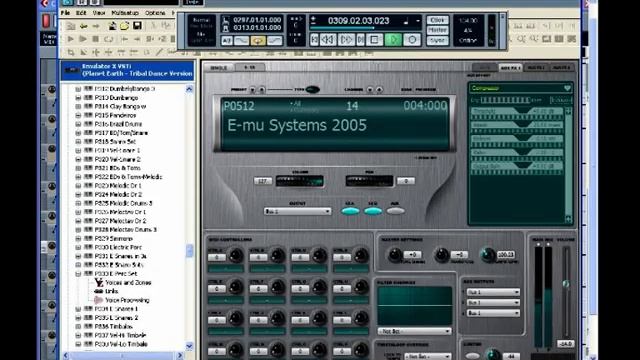Image resolution: width=640 pixels, height=360 pixels.
Task: Select Voices and Zones in the tree
Action: (128, 282)
